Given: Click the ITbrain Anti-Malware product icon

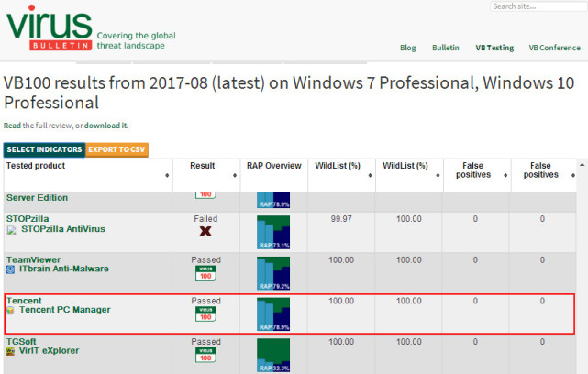Looking at the screenshot, I should (x=10, y=269).
